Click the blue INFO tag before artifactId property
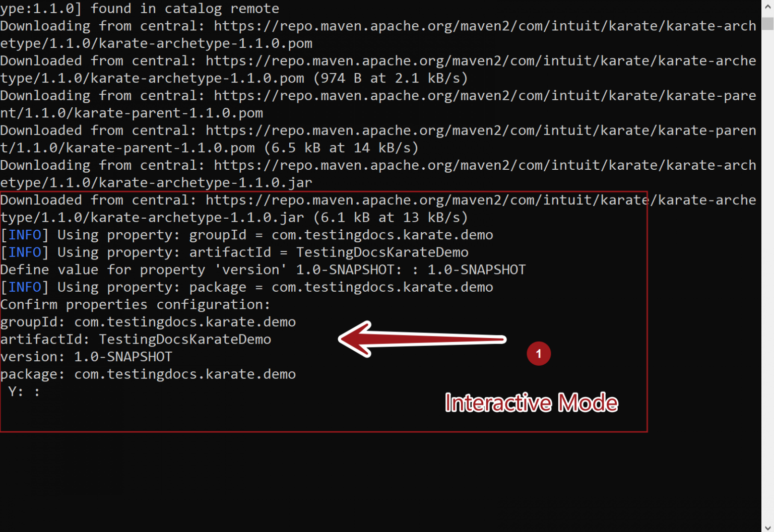Viewport: 774px width, 532px height. click(25, 252)
